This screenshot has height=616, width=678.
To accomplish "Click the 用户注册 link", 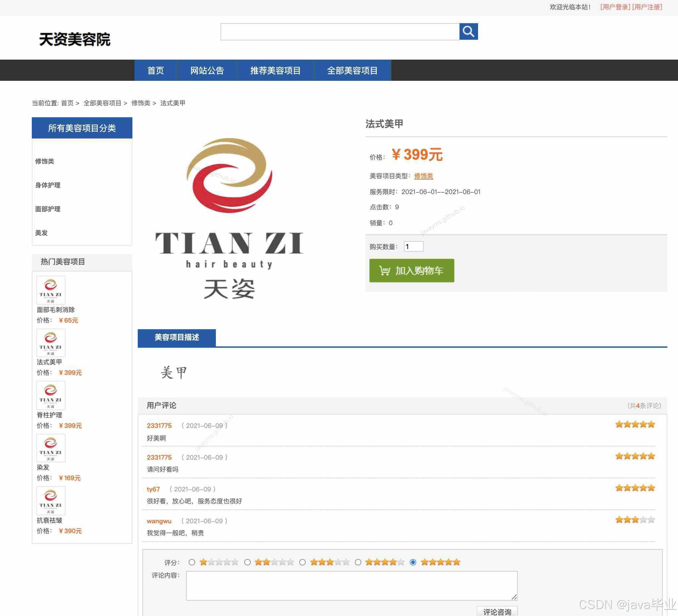I will click(x=647, y=7).
